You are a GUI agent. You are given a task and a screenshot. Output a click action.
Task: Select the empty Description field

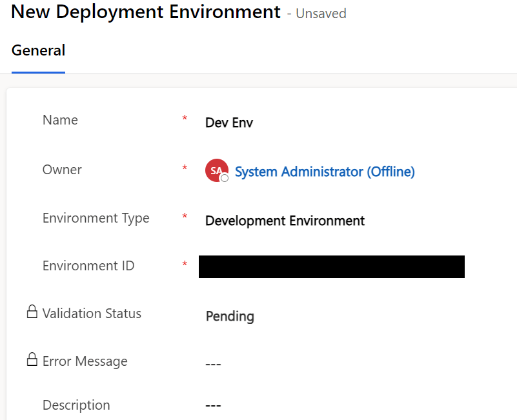click(x=213, y=406)
